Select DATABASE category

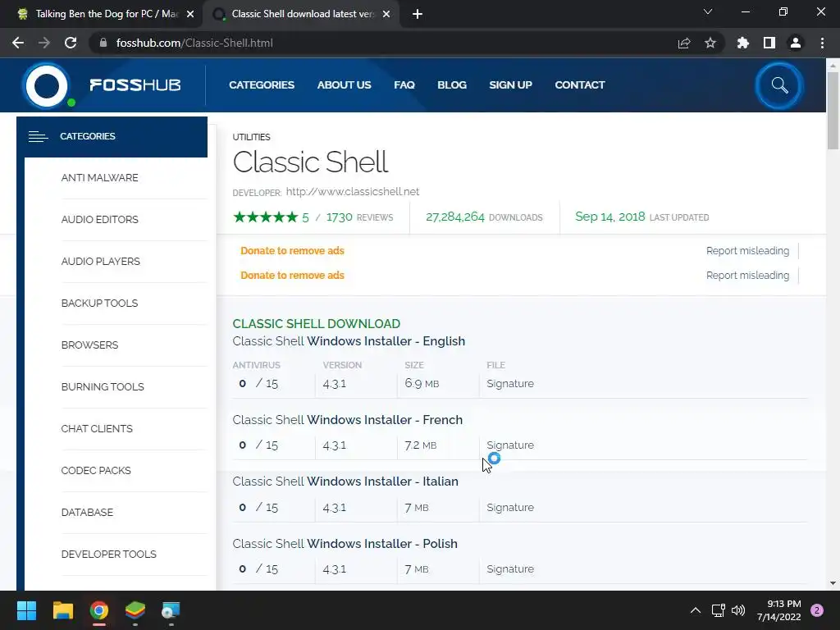pyautogui.click(x=87, y=512)
